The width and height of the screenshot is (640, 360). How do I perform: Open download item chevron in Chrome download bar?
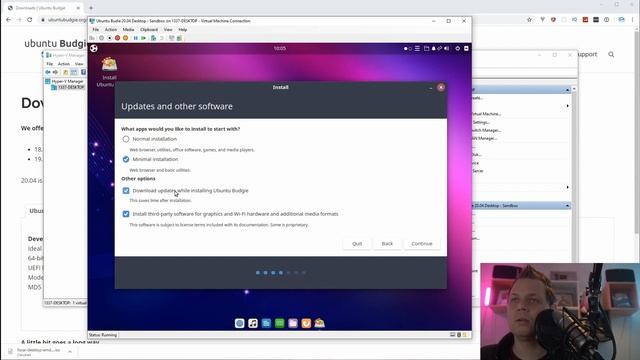point(70,351)
